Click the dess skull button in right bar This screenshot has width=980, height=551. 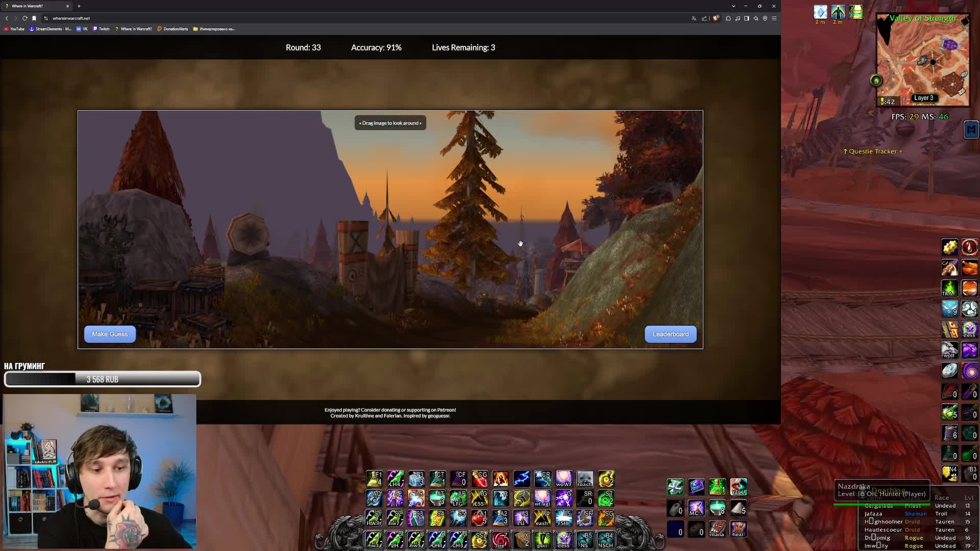969,330
